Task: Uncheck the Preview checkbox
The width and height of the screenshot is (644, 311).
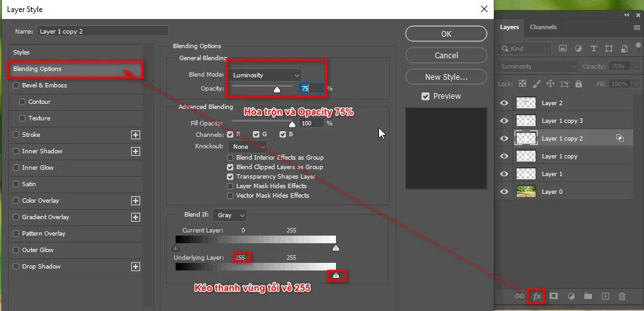Action: [426, 96]
